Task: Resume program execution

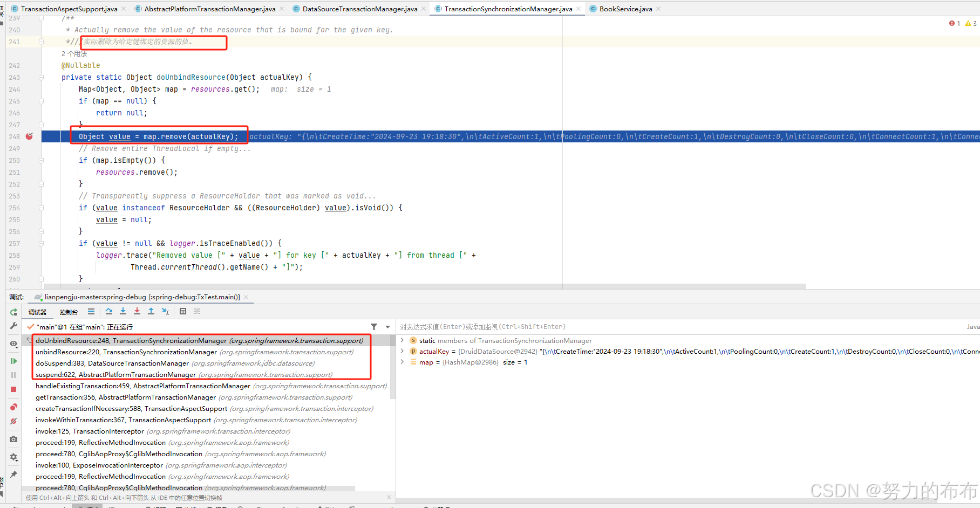Action: point(13,361)
